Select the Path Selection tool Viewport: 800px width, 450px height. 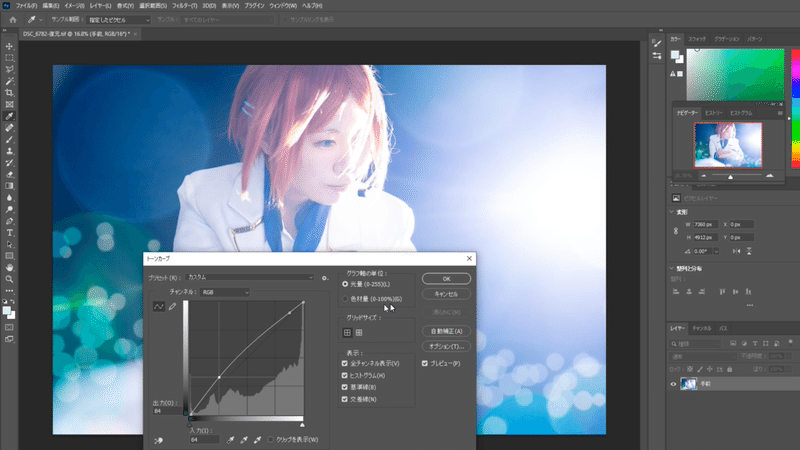(9, 244)
